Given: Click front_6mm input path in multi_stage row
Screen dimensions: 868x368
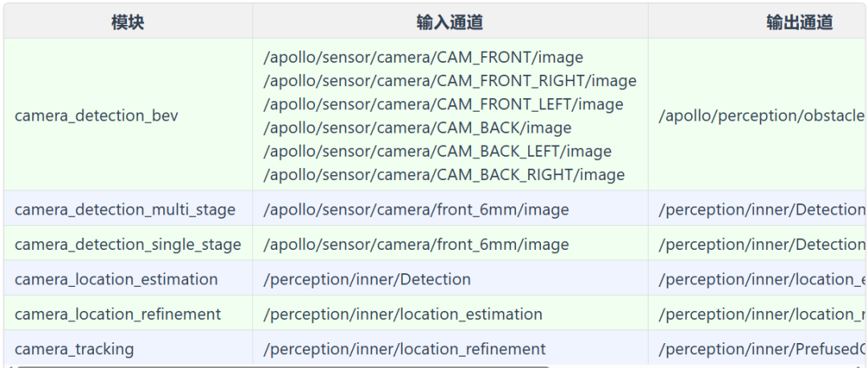Looking at the screenshot, I should click(x=416, y=210).
